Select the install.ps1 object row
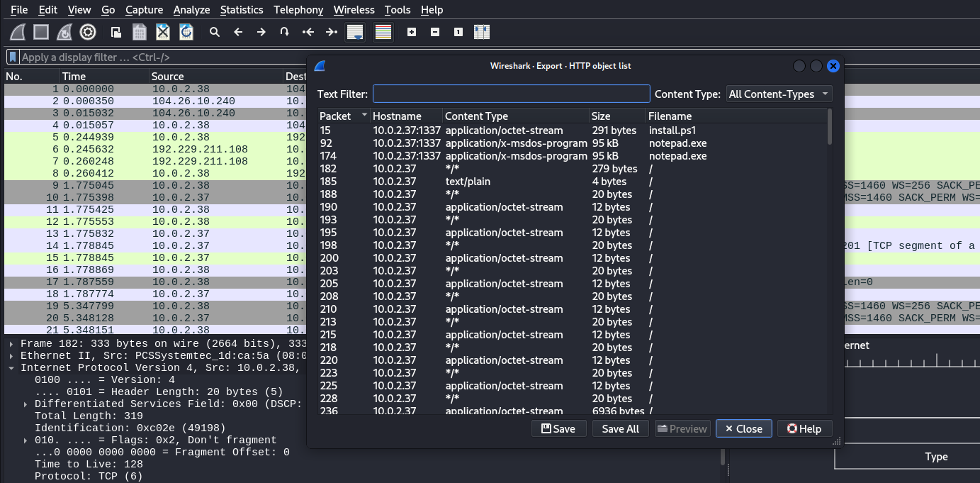The height and width of the screenshot is (483, 980). pyautogui.click(x=572, y=131)
